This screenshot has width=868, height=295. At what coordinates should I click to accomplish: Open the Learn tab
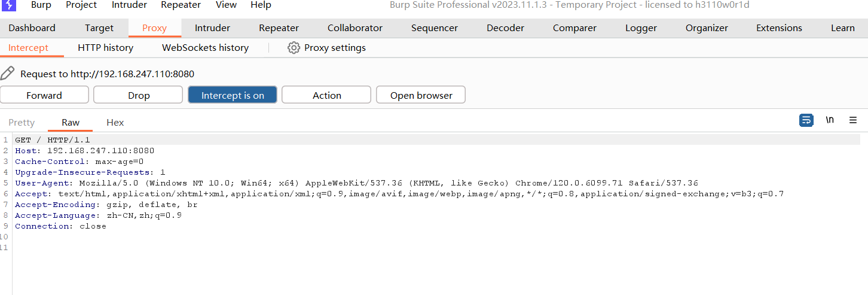[842, 28]
